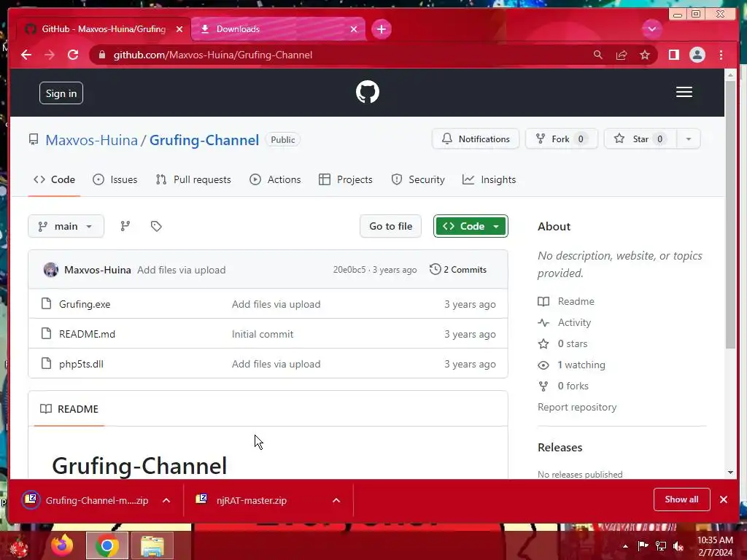The image size is (747, 560).
Task: Open File Explorer from taskbar
Action: click(x=152, y=545)
